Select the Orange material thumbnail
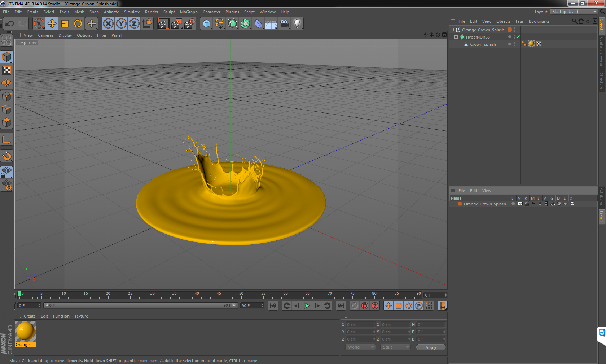This screenshot has height=364, width=606. point(25,331)
